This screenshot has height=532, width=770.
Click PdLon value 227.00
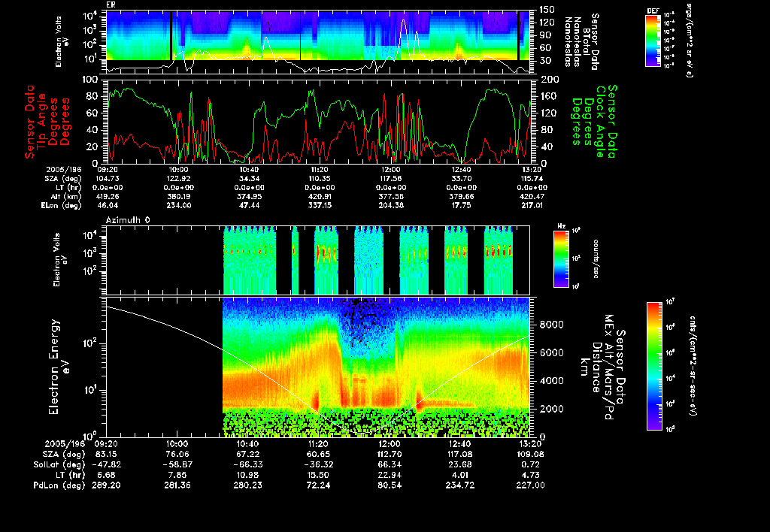click(531, 485)
